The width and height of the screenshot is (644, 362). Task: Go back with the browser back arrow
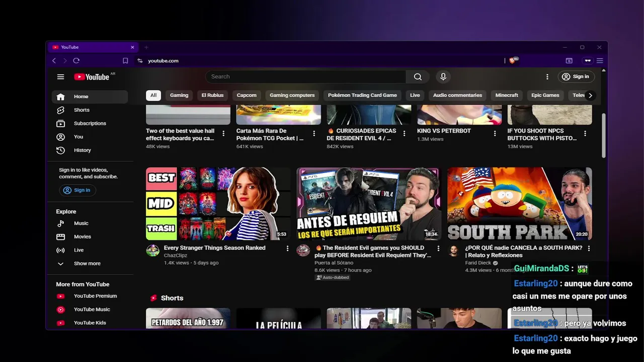(x=54, y=61)
